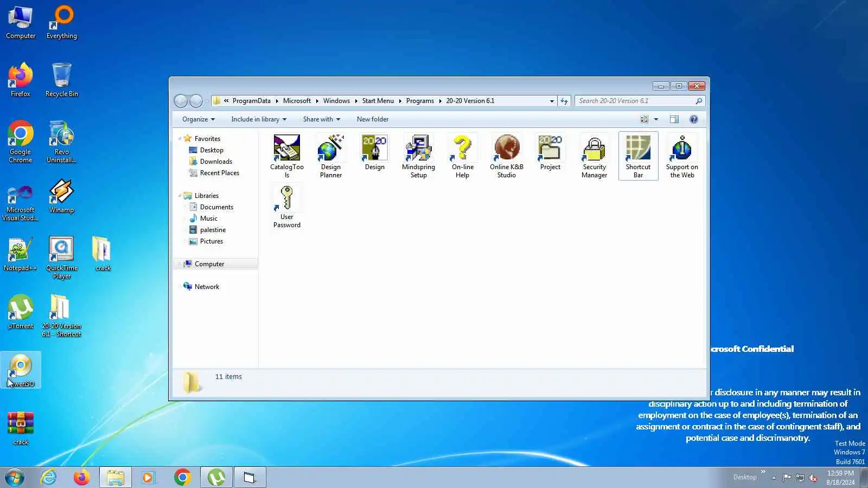The image size is (868, 488).
Task: Open Windows Media Player from taskbar
Action: pyautogui.click(x=148, y=478)
